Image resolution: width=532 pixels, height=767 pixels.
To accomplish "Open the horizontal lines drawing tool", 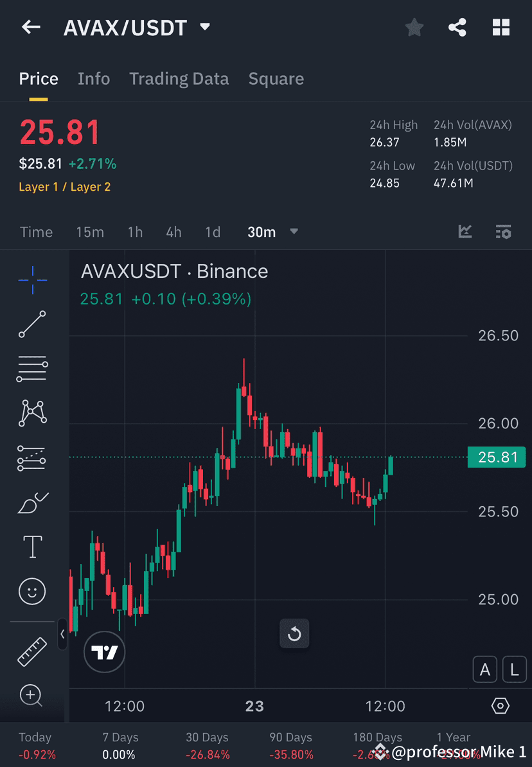I will (32, 369).
